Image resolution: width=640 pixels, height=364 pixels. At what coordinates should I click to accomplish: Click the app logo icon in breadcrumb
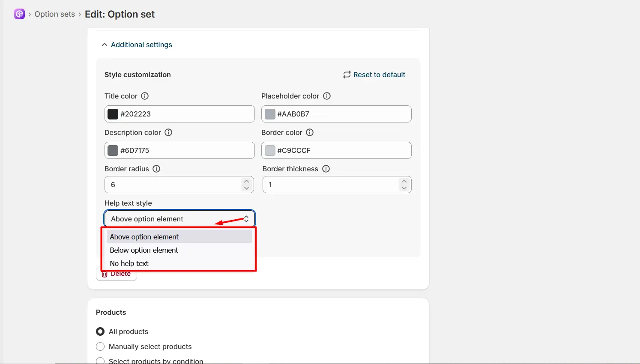(19, 14)
